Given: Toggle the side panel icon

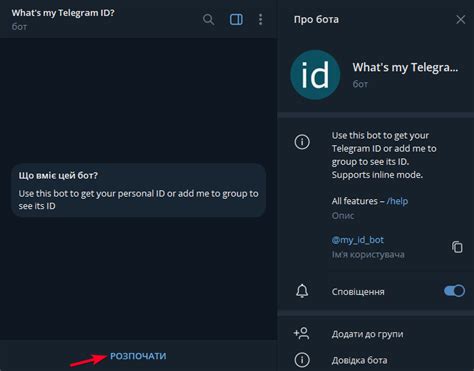Looking at the screenshot, I should [x=236, y=19].
